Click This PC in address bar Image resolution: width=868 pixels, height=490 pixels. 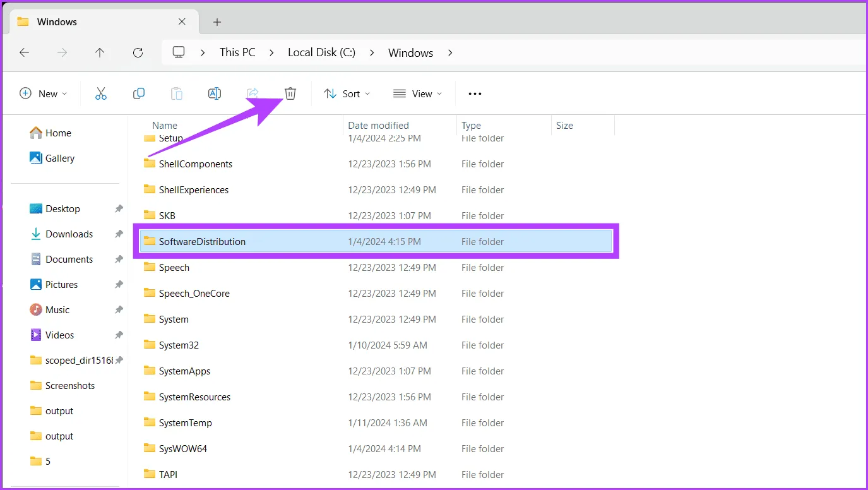coord(237,52)
